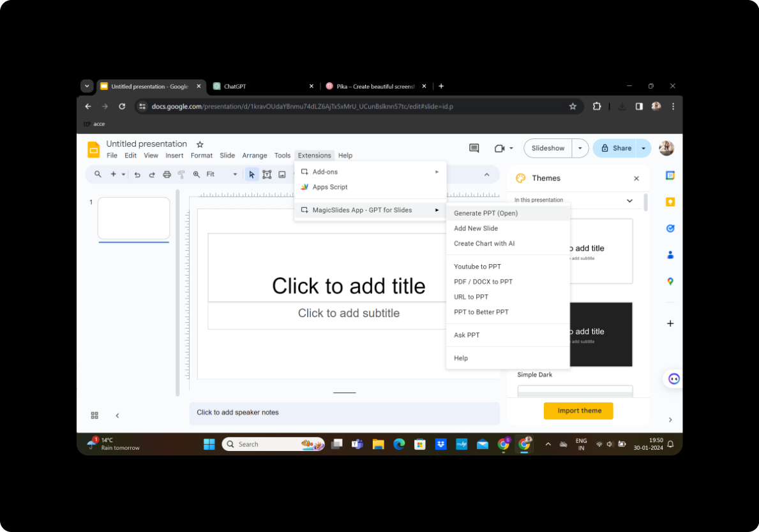Open MagicSlides floating assistant icon
Viewport: 759px width, 532px height.
click(x=673, y=379)
